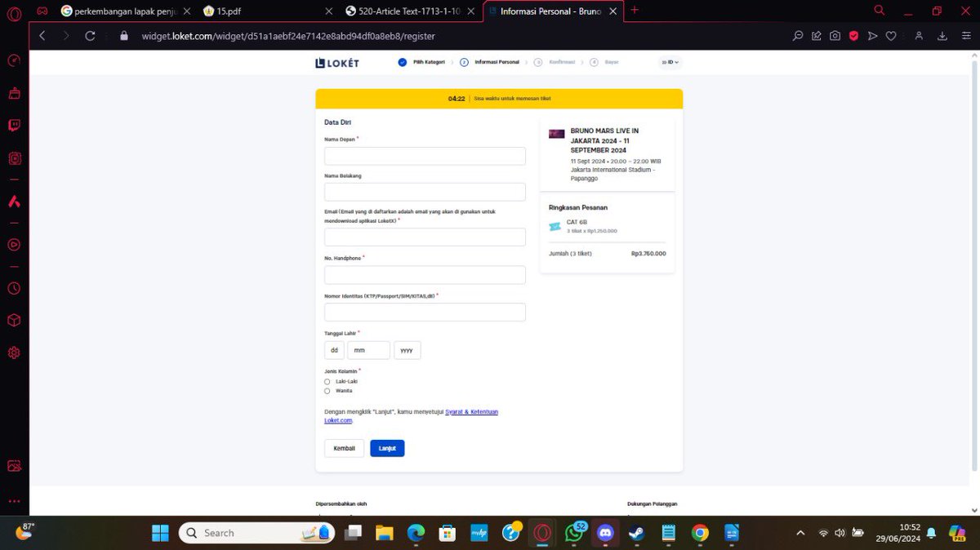Close the 520-Article Text tab
This screenshot has height=550, width=980.
pos(471,11)
